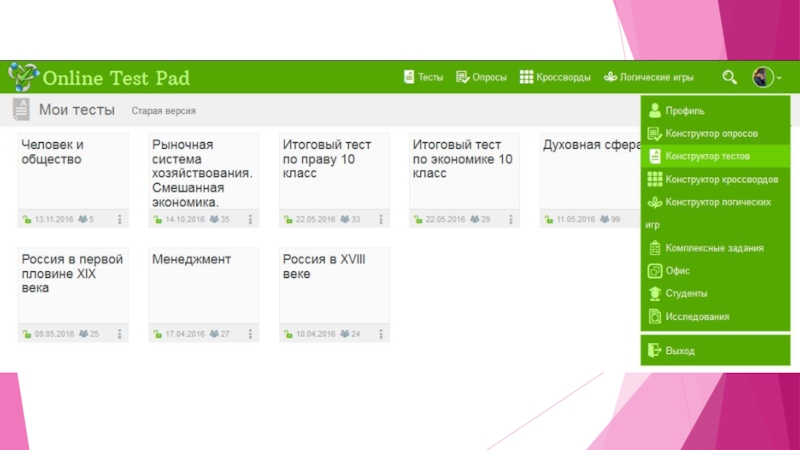Screen dimensions: 800x450
Task: Open options dots on Рыночная система card
Action: pos(251,219)
